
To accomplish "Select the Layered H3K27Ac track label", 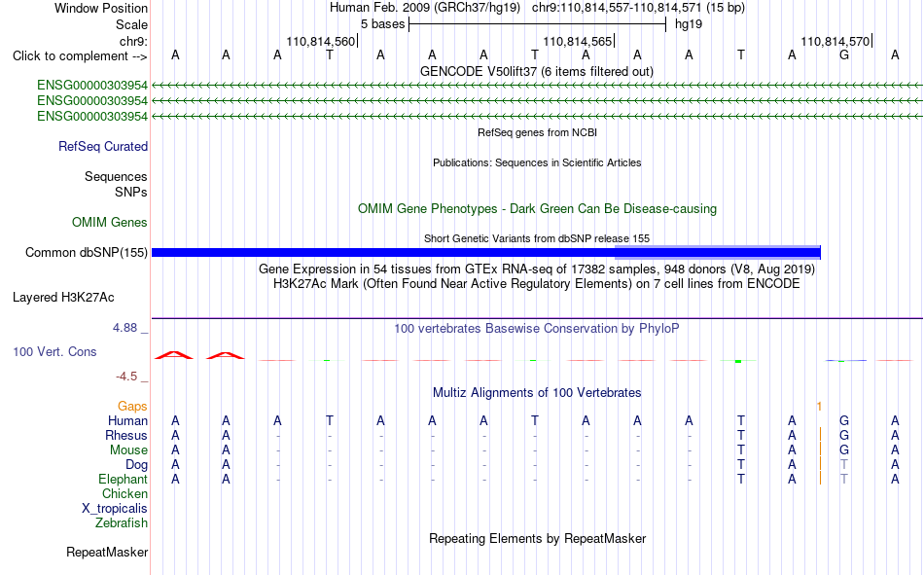I will pyautogui.click(x=63, y=298).
